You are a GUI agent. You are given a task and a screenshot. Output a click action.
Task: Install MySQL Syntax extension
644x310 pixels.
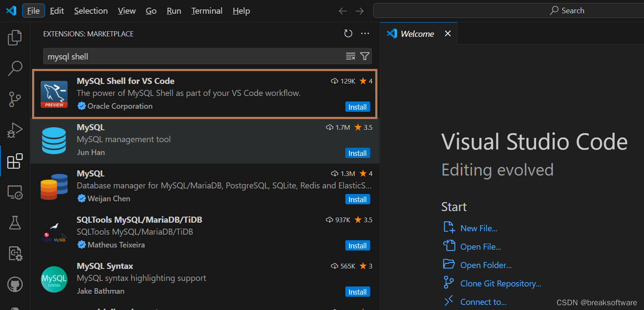(x=357, y=292)
